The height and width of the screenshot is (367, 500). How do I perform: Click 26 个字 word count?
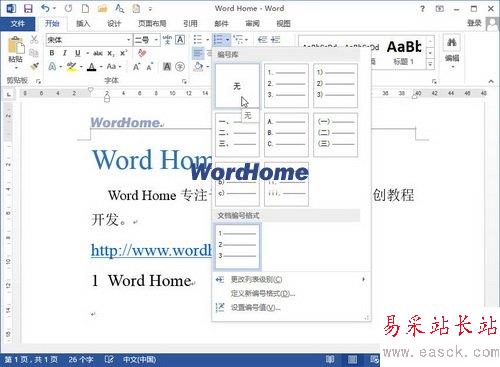coord(81,360)
